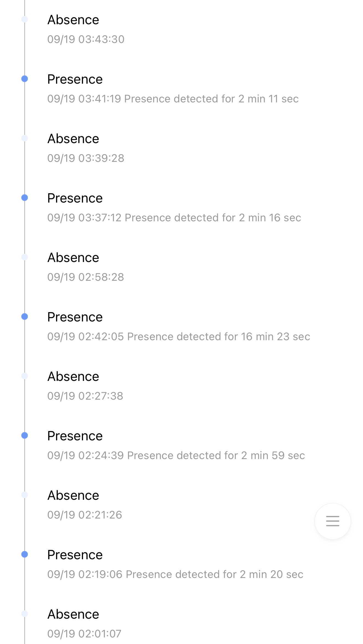Screen dimensions: 363x644
Task: Select Presence detected for 2 min 20 sec
Action: 215,574
